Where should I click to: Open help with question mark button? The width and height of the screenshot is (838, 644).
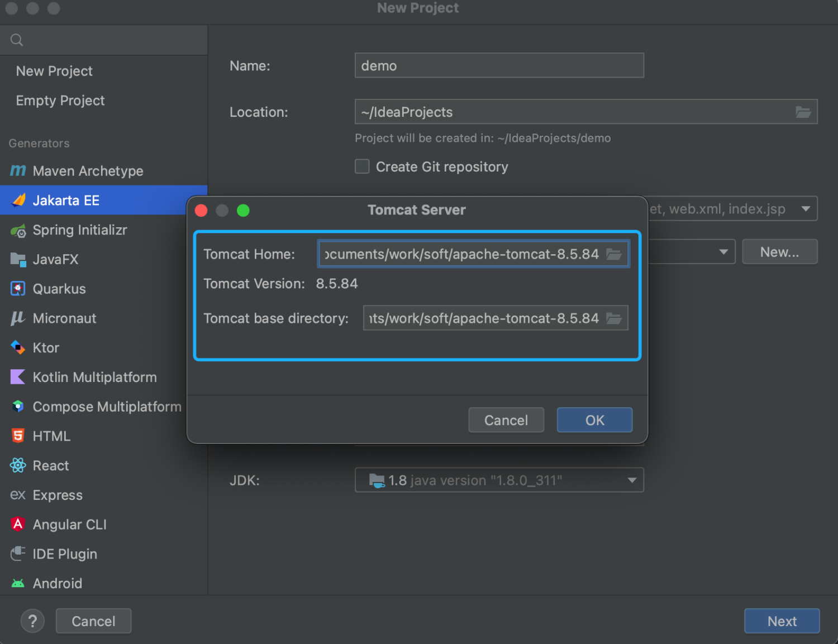32,621
